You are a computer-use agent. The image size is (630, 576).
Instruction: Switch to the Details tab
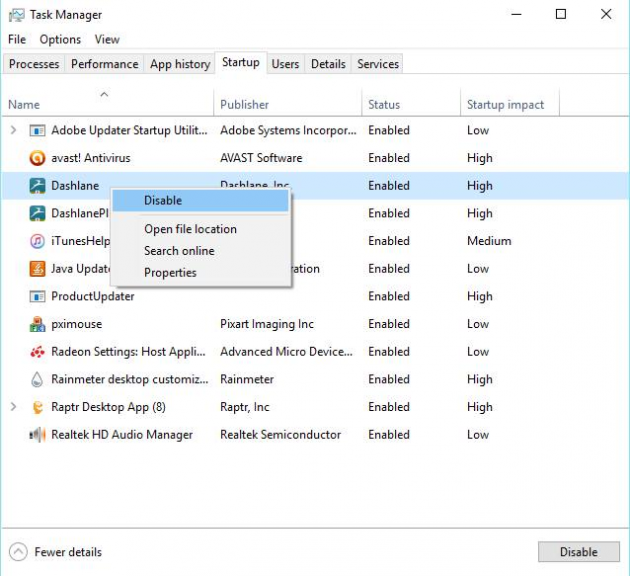coord(328,64)
